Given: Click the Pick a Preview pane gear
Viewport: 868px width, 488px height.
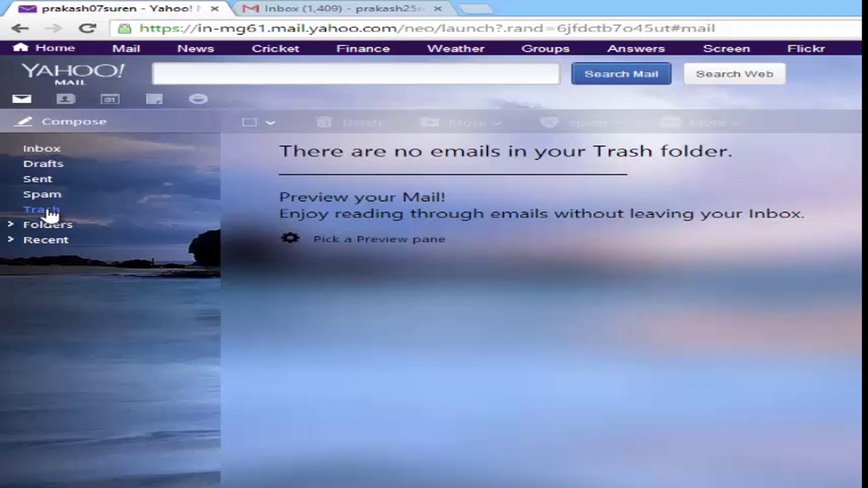Looking at the screenshot, I should pos(290,238).
